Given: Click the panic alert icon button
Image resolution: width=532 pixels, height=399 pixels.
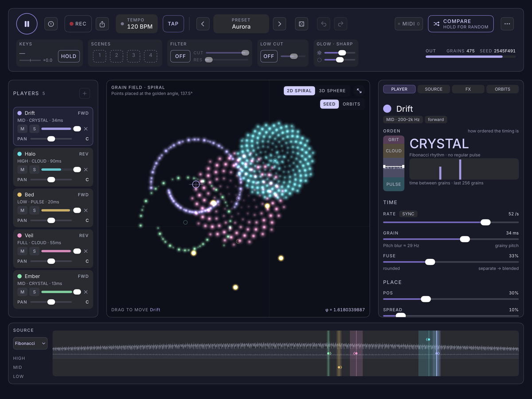Looking at the screenshot, I should pos(51,24).
